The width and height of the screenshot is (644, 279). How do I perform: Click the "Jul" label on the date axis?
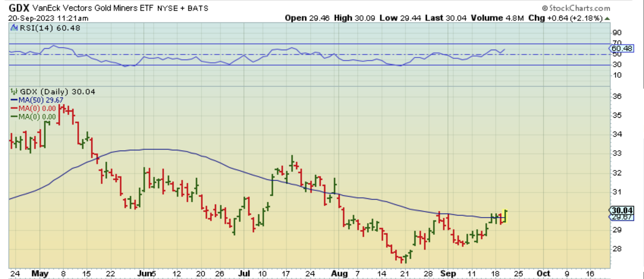coord(244,274)
